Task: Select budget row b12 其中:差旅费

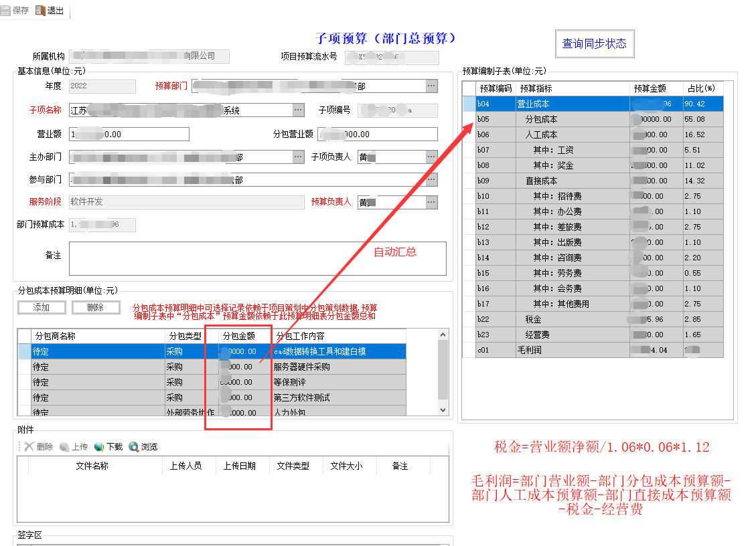Action: pos(593,227)
